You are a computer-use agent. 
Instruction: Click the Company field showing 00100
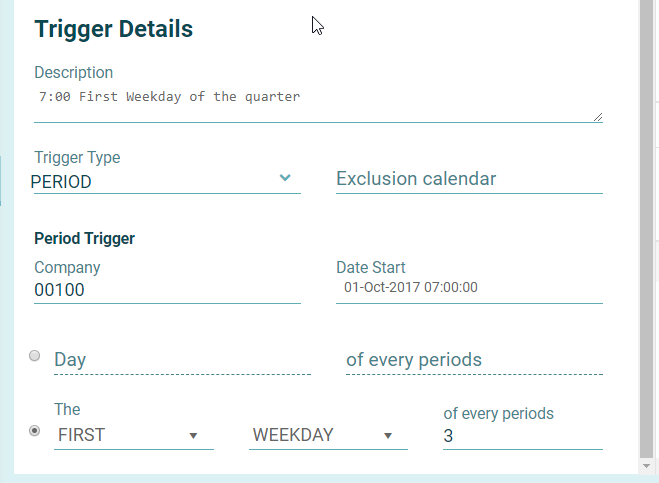[x=166, y=290]
